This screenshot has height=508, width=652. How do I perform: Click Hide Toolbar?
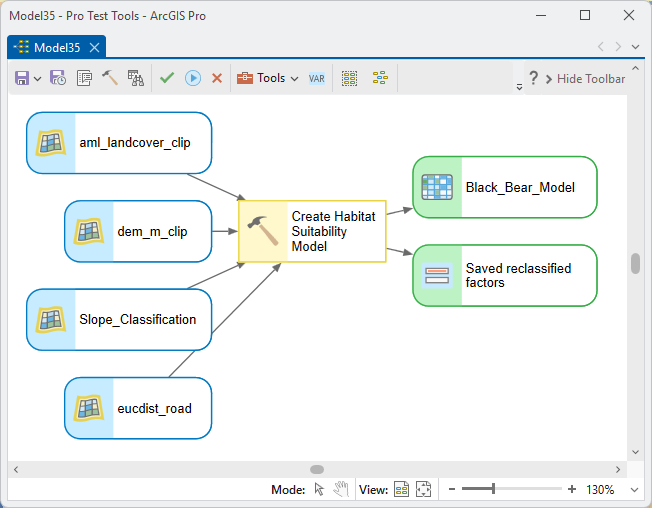pyautogui.click(x=585, y=79)
